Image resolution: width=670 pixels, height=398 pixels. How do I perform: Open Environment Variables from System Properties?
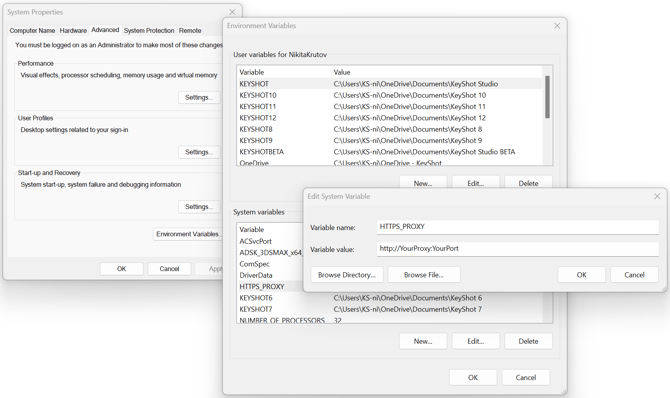pyautogui.click(x=188, y=234)
